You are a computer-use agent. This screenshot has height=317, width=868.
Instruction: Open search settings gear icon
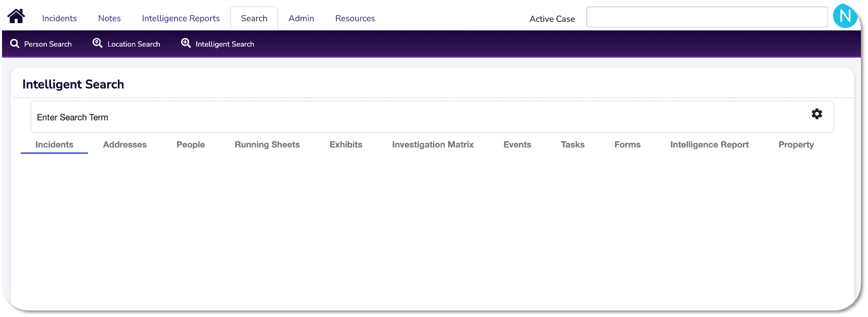click(x=816, y=114)
